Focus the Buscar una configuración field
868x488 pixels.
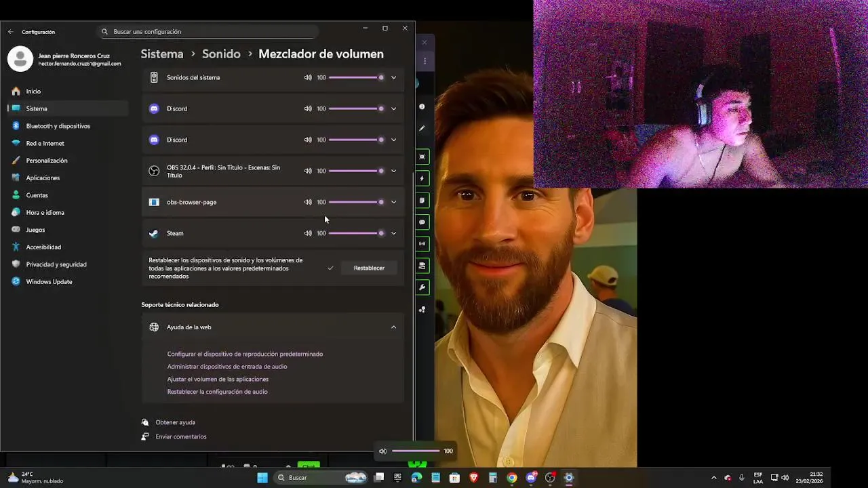point(209,31)
